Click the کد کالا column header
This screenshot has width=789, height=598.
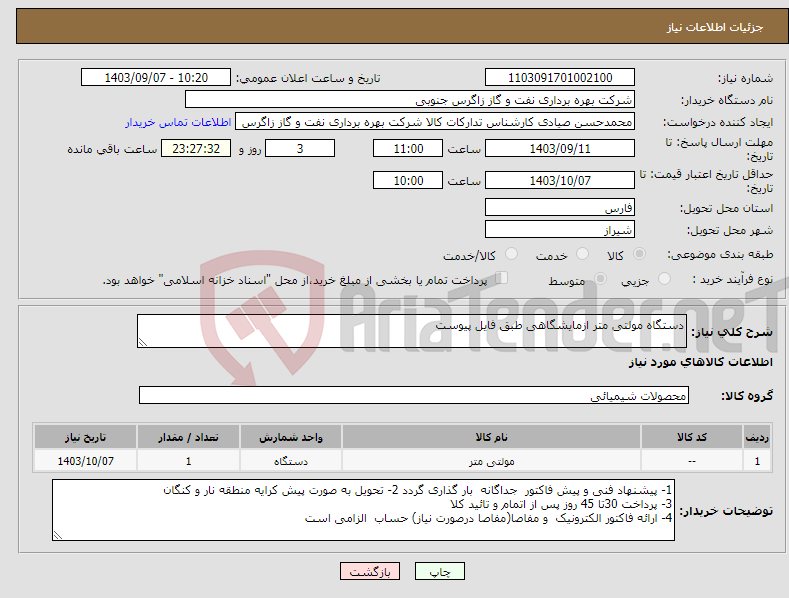point(691,437)
